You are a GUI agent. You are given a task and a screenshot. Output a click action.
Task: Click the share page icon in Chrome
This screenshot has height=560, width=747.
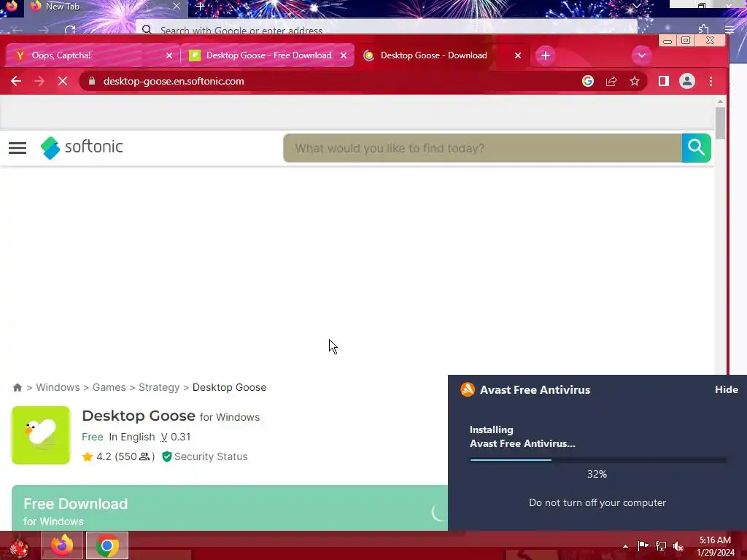[611, 81]
